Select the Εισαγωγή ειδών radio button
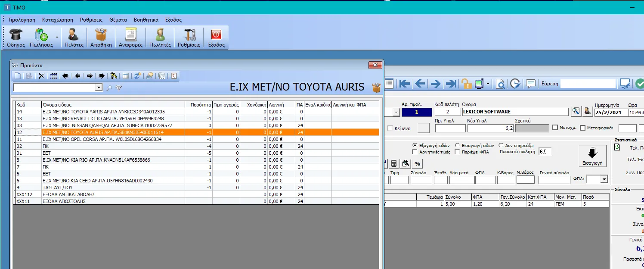 click(x=458, y=145)
